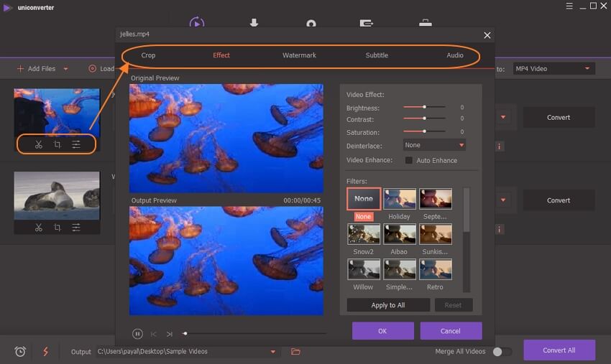
Task: Open the Deinterlace dropdown
Action: (x=434, y=145)
